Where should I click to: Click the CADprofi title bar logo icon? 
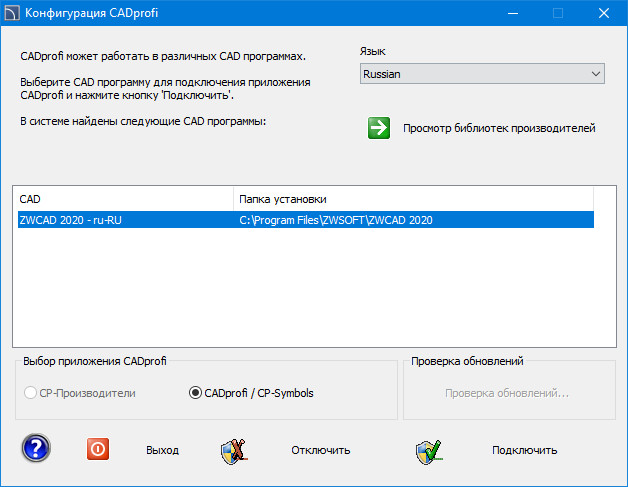14,14
